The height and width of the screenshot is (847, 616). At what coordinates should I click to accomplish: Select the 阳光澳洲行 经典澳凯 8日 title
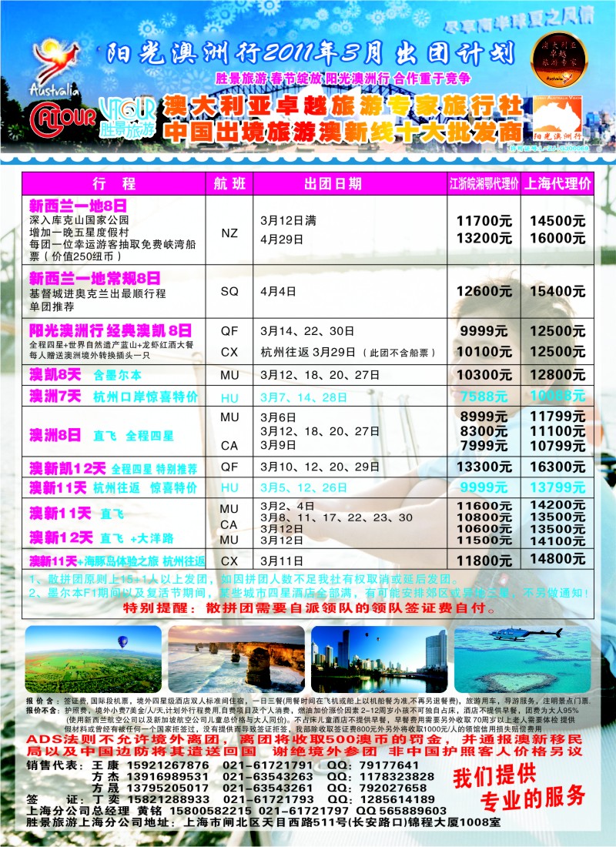coord(110,330)
